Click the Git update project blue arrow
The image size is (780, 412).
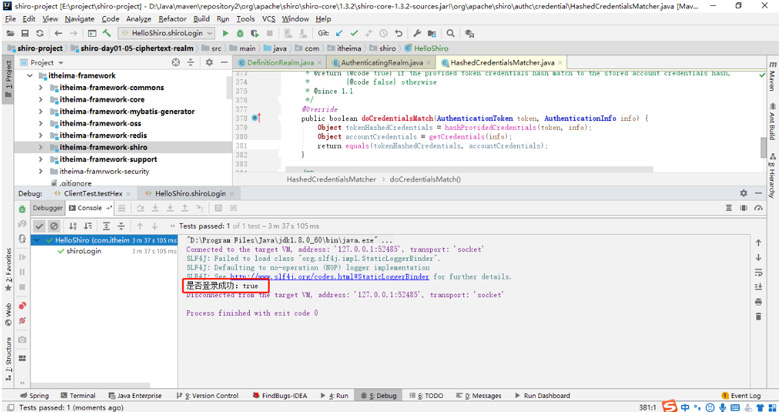[x=339, y=33]
